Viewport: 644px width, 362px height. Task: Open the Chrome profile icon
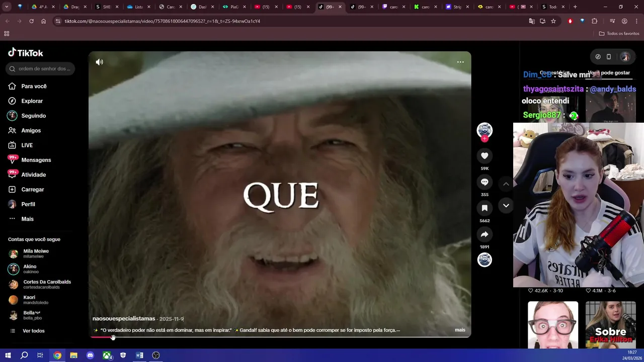[x=624, y=21]
